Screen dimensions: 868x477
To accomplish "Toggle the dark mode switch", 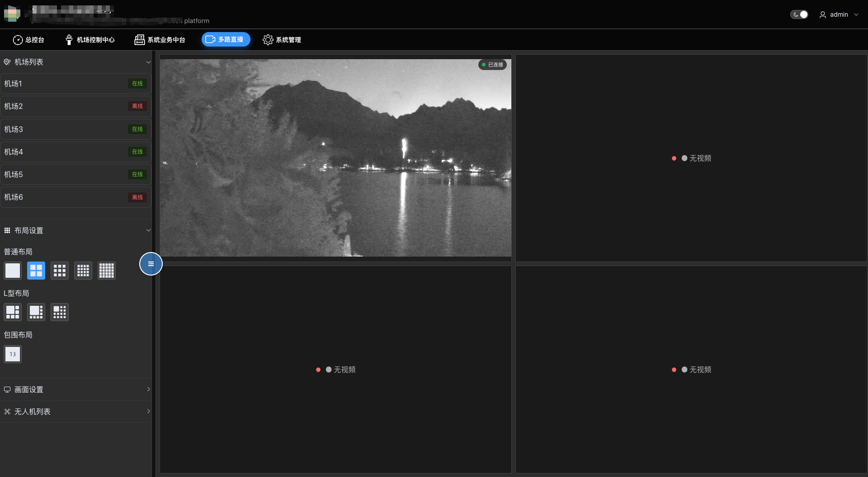I will 799,14.
